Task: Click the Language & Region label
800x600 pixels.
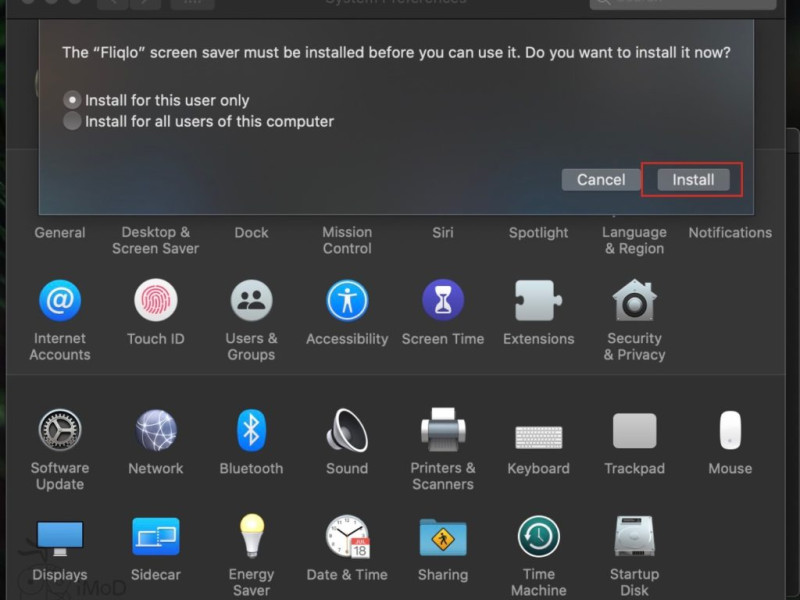Action: click(634, 240)
